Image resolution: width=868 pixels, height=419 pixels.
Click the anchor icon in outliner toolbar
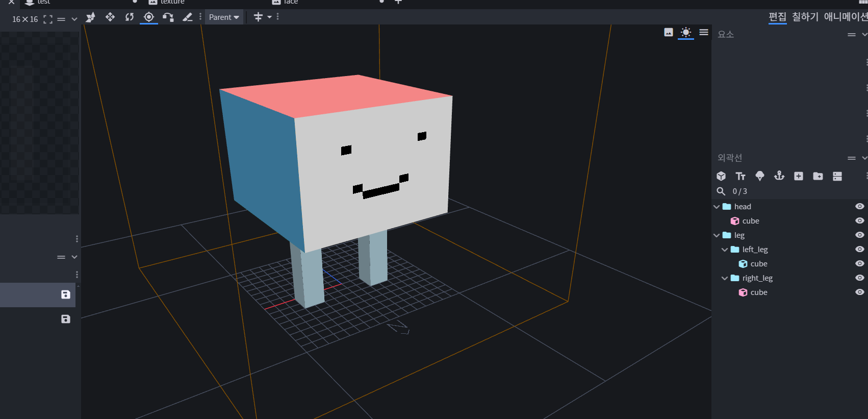click(x=779, y=176)
